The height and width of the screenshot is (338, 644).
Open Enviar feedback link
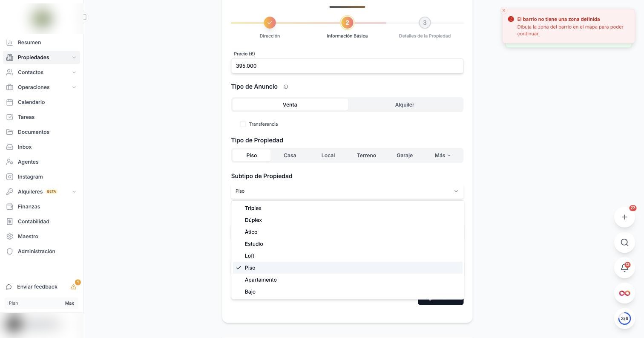[37, 287]
